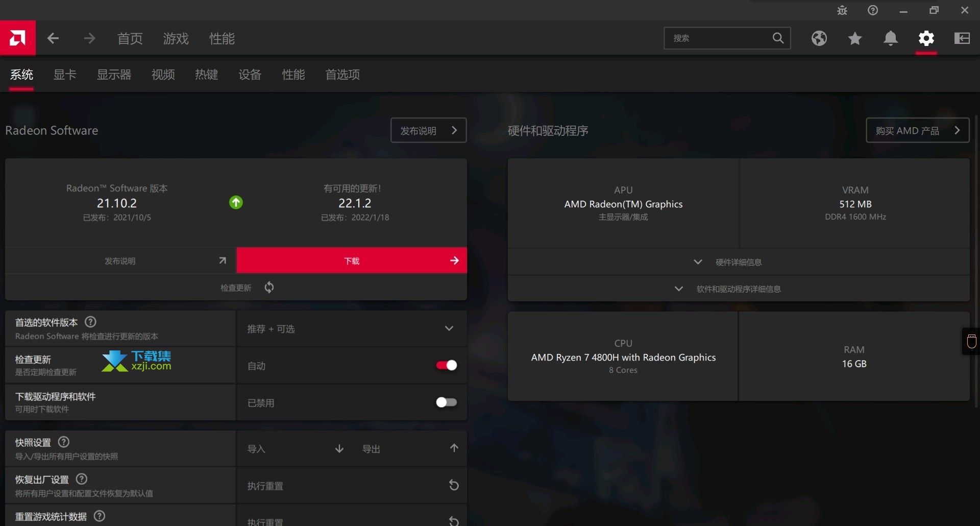Open help for 重置游戏统计数据
This screenshot has height=526, width=980.
[x=100, y=516]
